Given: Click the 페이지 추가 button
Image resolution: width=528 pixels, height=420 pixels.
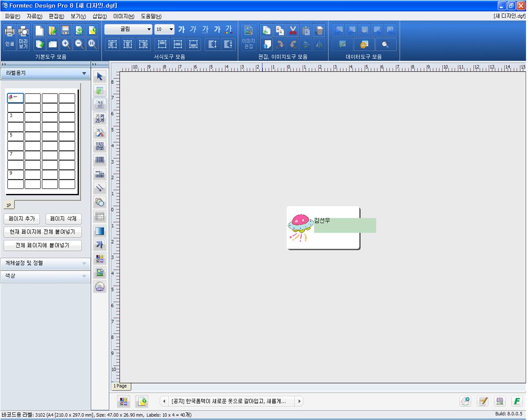Looking at the screenshot, I should tap(22, 219).
